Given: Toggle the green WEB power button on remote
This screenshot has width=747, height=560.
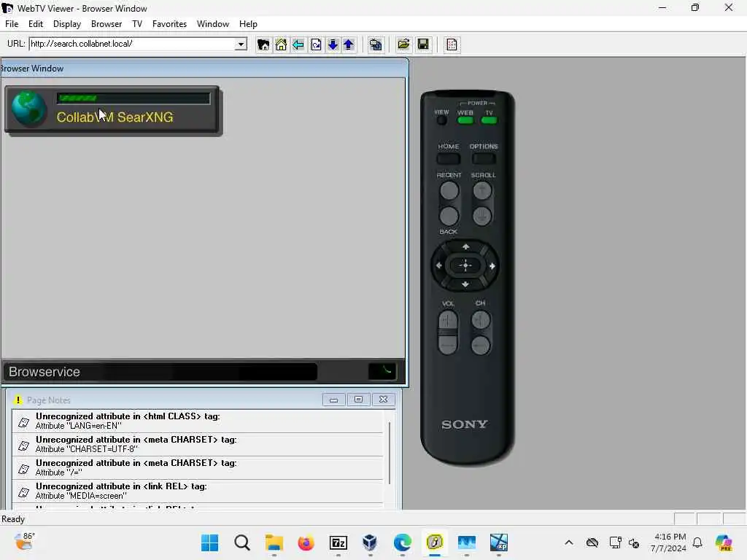Looking at the screenshot, I should [x=465, y=120].
